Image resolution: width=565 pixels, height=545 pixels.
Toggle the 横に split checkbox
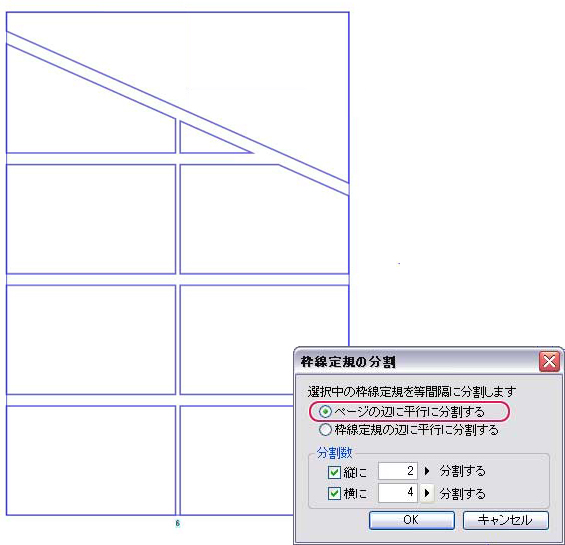pyautogui.click(x=334, y=493)
